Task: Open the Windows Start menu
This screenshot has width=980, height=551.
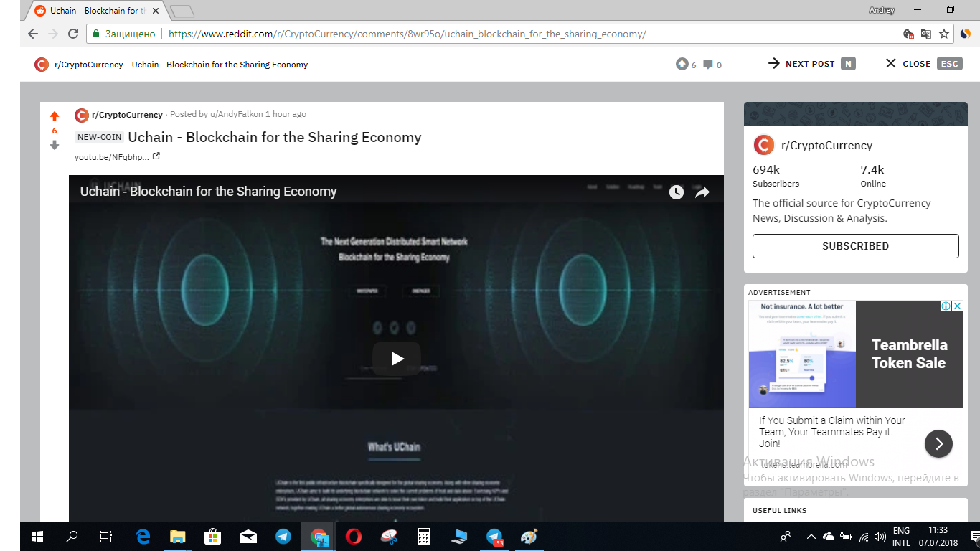Action: (37, 537)
